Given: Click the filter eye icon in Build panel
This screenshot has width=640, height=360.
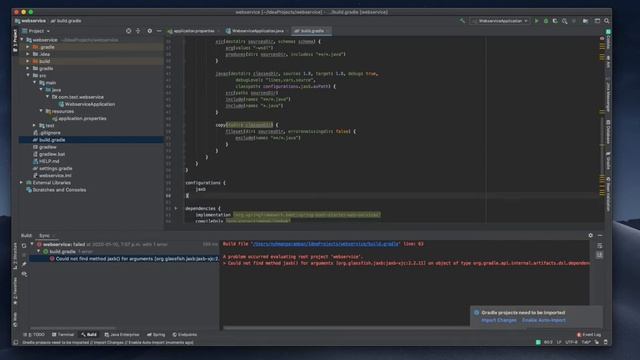Looking at the screenshot, I should click(24, 274).
